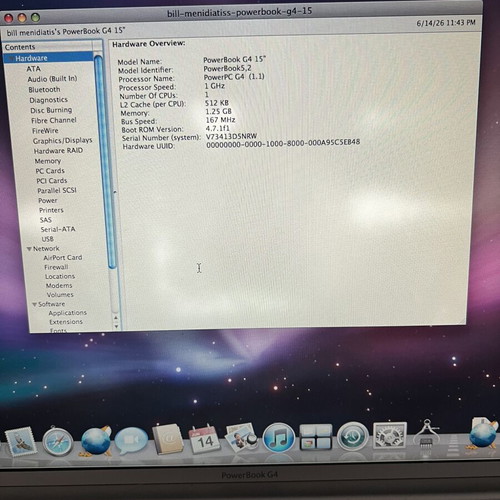Open iCal showing the 14th
The image size is (500, 500).
205,439
